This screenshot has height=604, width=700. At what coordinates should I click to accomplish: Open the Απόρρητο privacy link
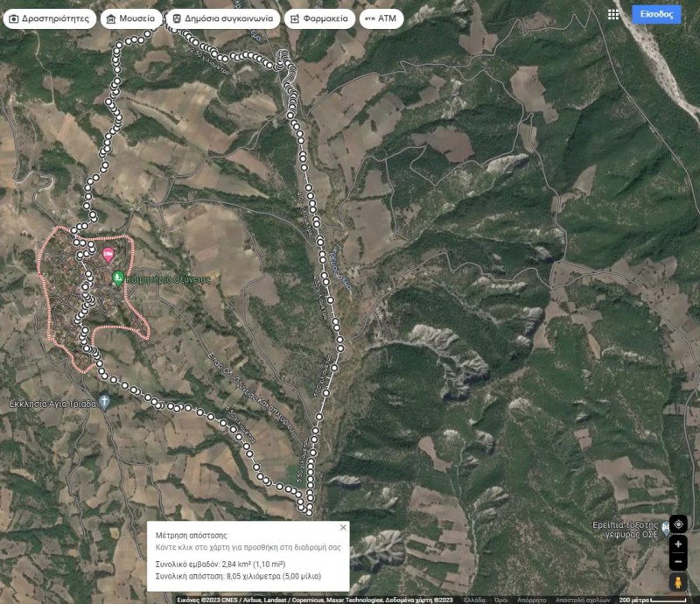coord(531,600)
